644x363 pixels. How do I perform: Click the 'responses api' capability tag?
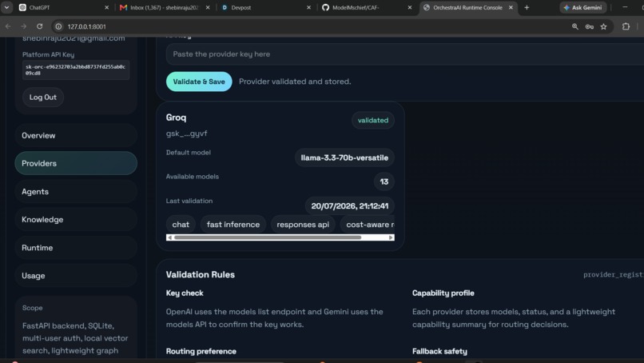pyautogui.click(x=303, y=225)
